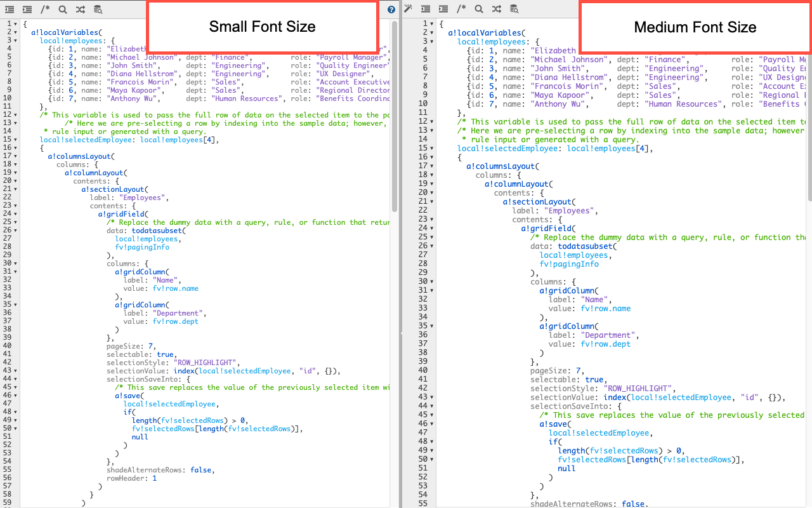Open the query database tool in the left toolbar

pyautogui.click(x=98, y=9)
